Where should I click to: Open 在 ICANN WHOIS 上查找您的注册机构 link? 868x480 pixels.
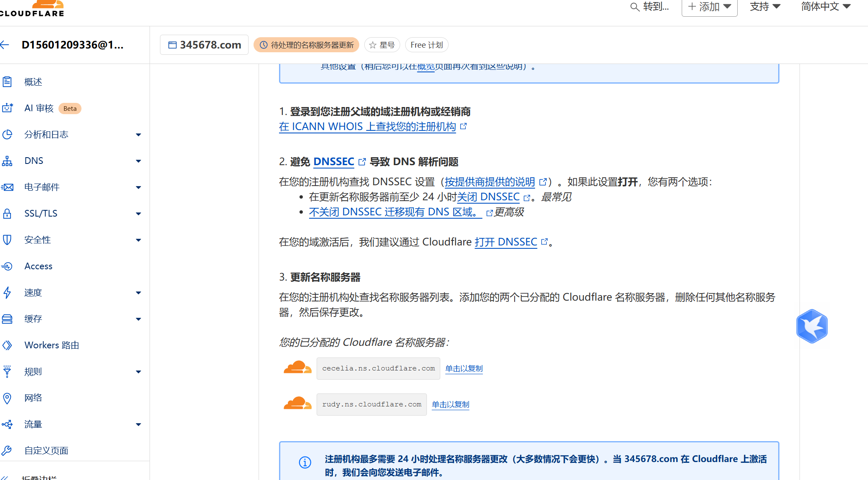368,127
